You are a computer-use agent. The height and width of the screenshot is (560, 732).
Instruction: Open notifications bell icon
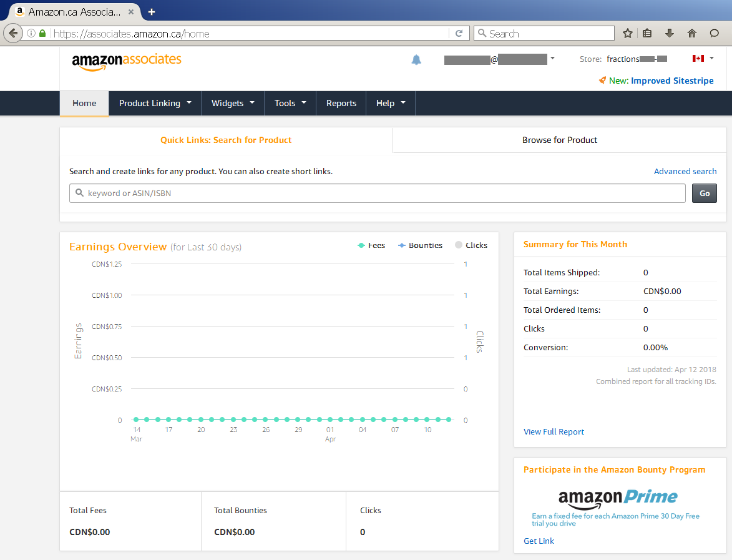[x=416, y=59]
